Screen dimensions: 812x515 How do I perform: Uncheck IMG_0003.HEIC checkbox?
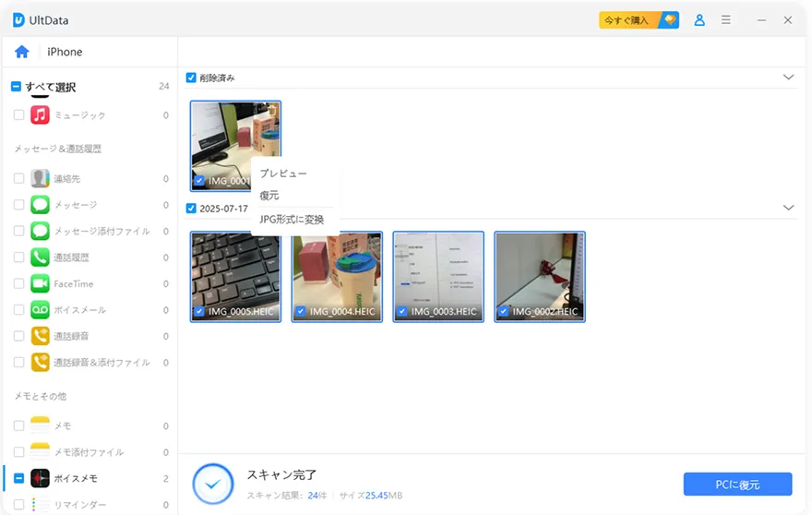click(402, 311)
